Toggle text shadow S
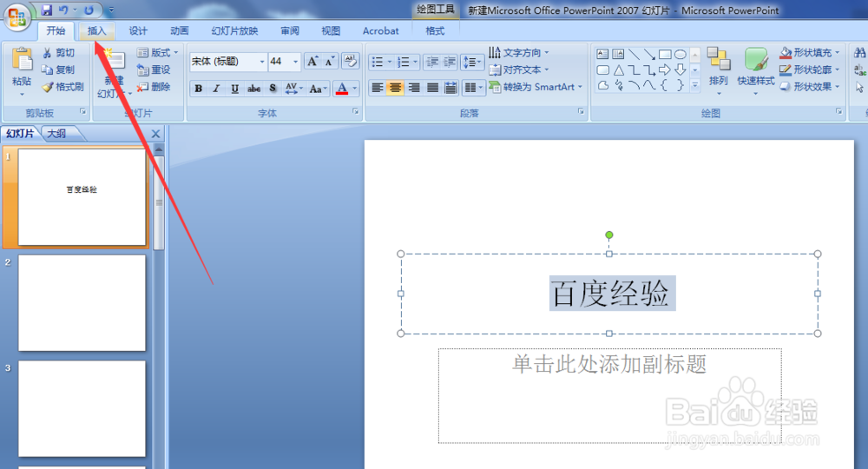This screenshot has width=868, height=469. tap(273, 89)
